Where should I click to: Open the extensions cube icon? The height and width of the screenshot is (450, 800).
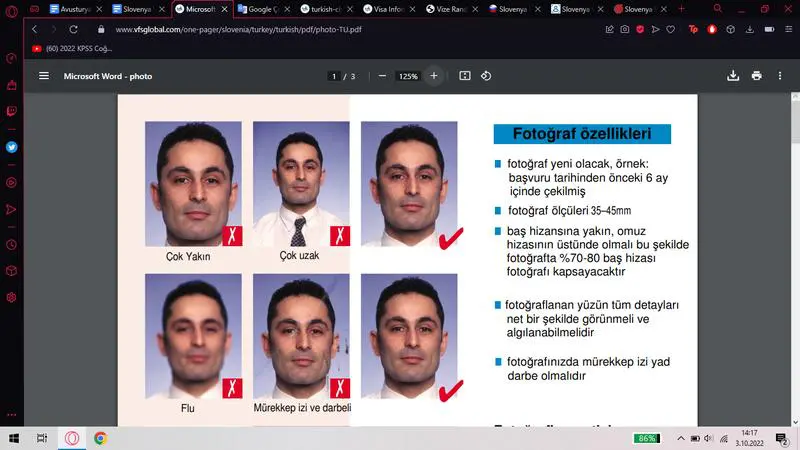point(731,30)
